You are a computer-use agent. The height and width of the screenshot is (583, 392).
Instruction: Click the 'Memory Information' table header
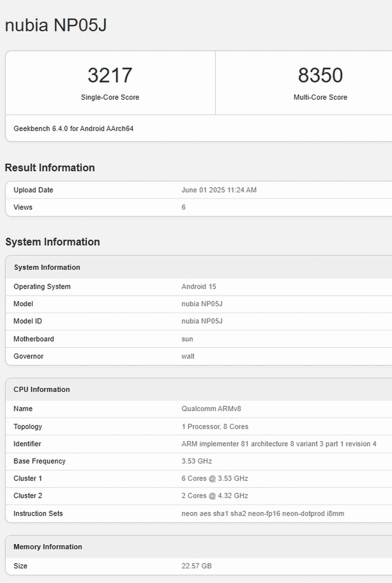tap(48, 547)
